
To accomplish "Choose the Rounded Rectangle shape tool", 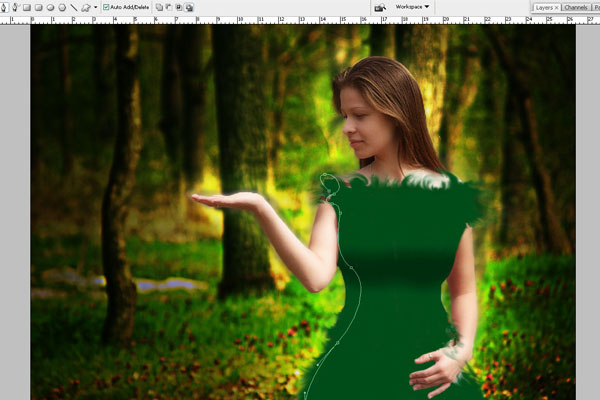I will click(38, 7).
